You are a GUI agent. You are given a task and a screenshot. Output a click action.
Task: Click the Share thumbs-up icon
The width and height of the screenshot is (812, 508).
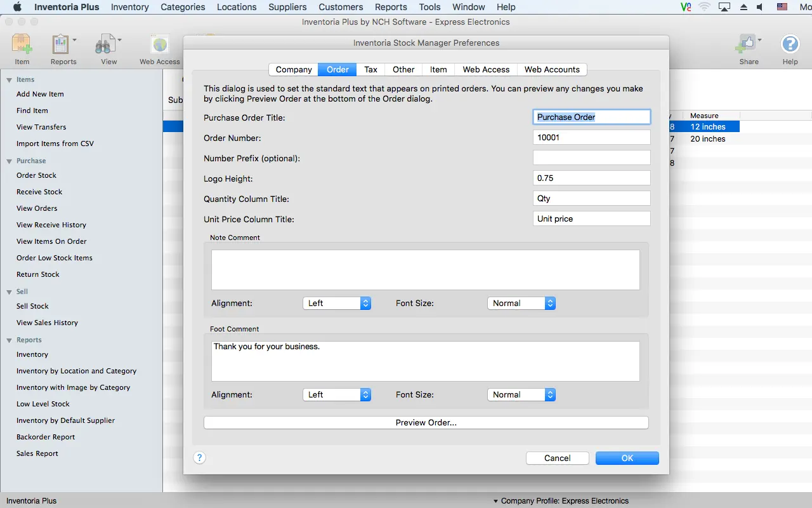coord(746,46)
